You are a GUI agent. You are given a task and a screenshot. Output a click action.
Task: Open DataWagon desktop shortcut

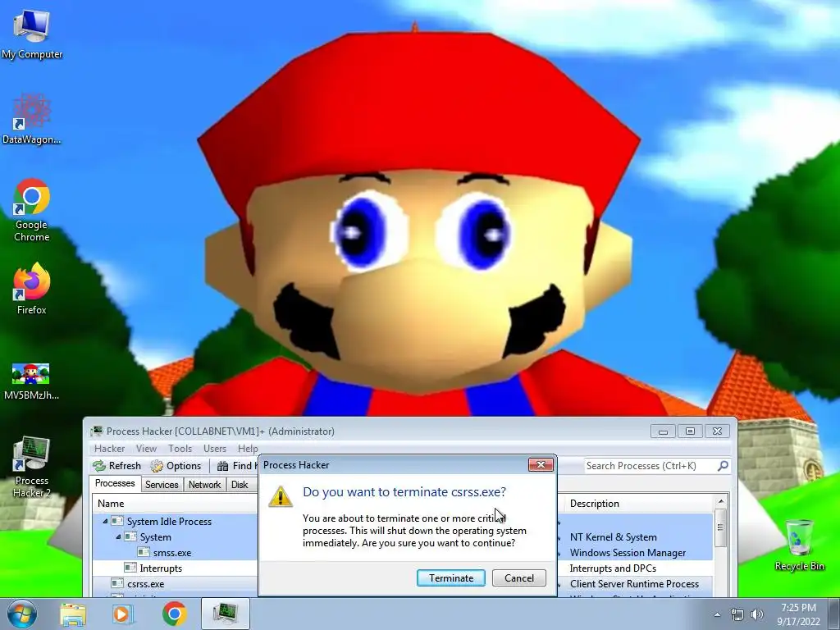pyautogui.click(x=32, y=119)
